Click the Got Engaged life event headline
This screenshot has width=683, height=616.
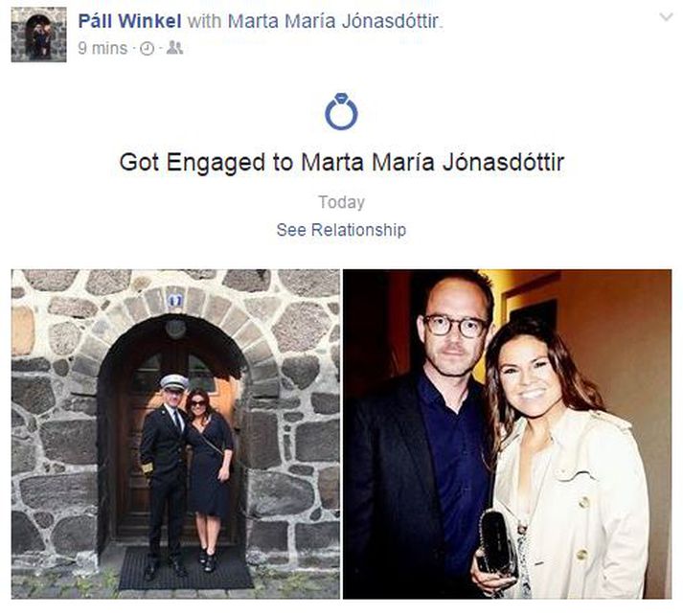click(x=341, y=162)
